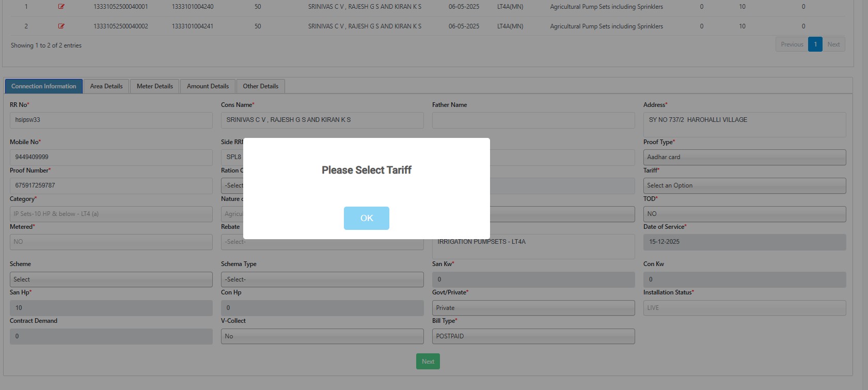Screen dimensions: 868x390
Task: Click the Mobile No input field
Action: tap(111, 157)
